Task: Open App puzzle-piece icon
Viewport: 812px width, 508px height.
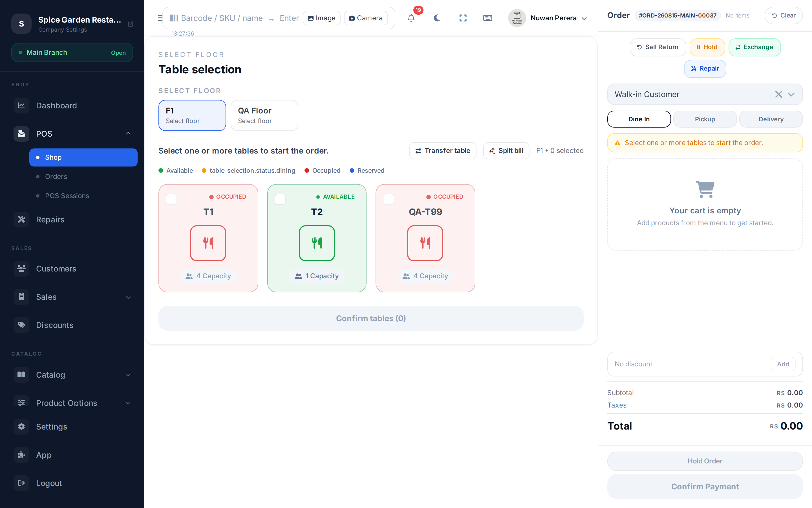Action: pyautogui.click(x=21, y=455)
